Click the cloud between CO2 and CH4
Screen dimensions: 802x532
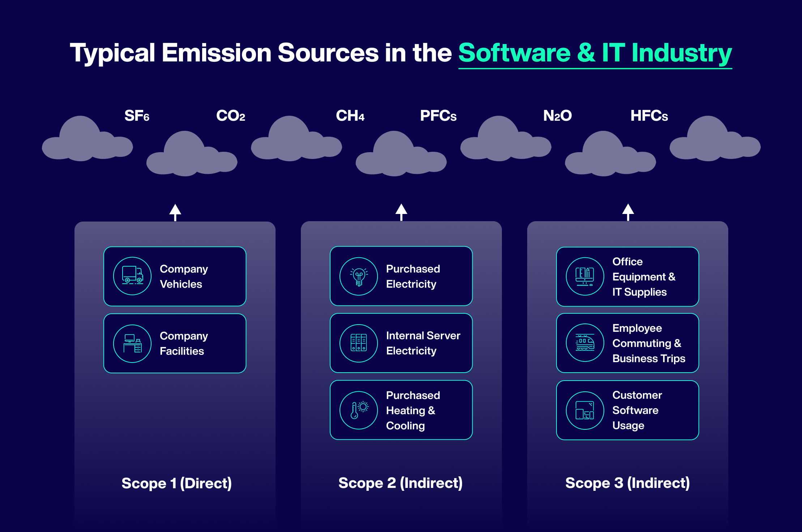pos(297,138)
